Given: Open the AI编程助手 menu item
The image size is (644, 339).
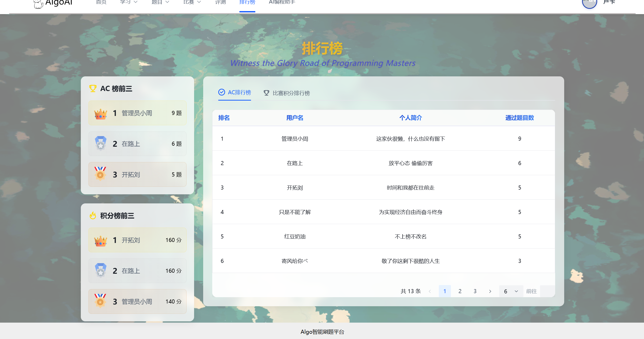Looking at the screenshot, I should (282, 2).
